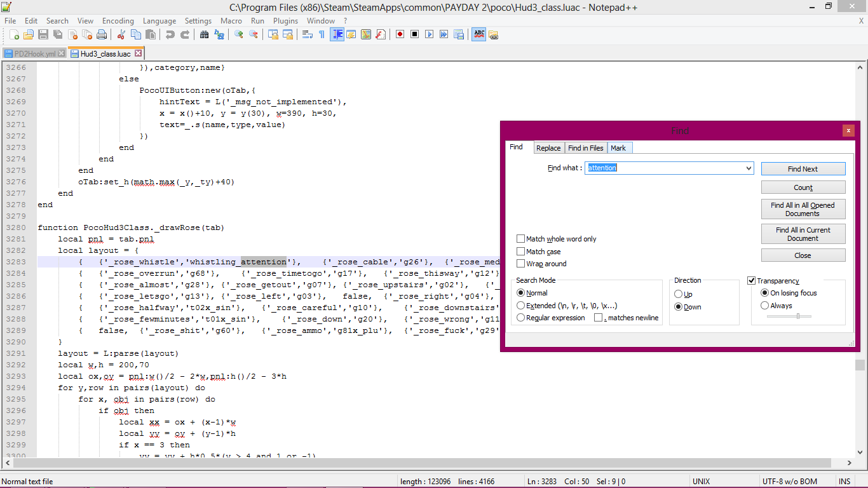
Task: Set search direction to Down
Action: (679, 307)
